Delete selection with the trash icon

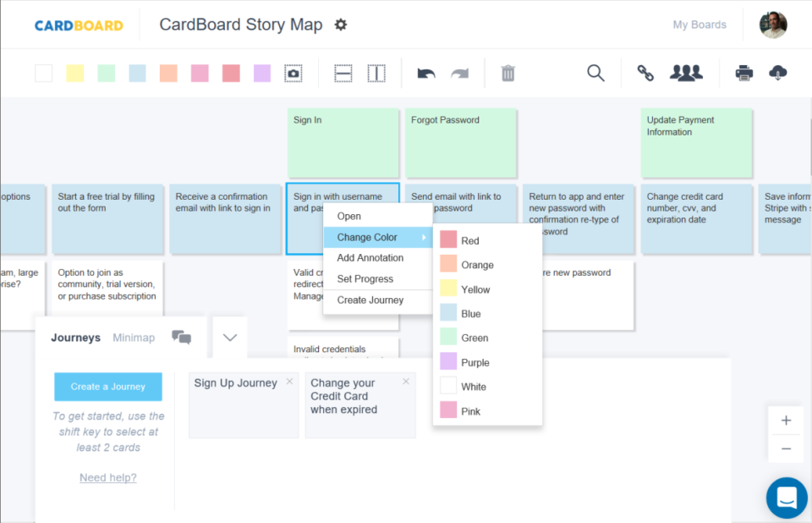[507, 74]
